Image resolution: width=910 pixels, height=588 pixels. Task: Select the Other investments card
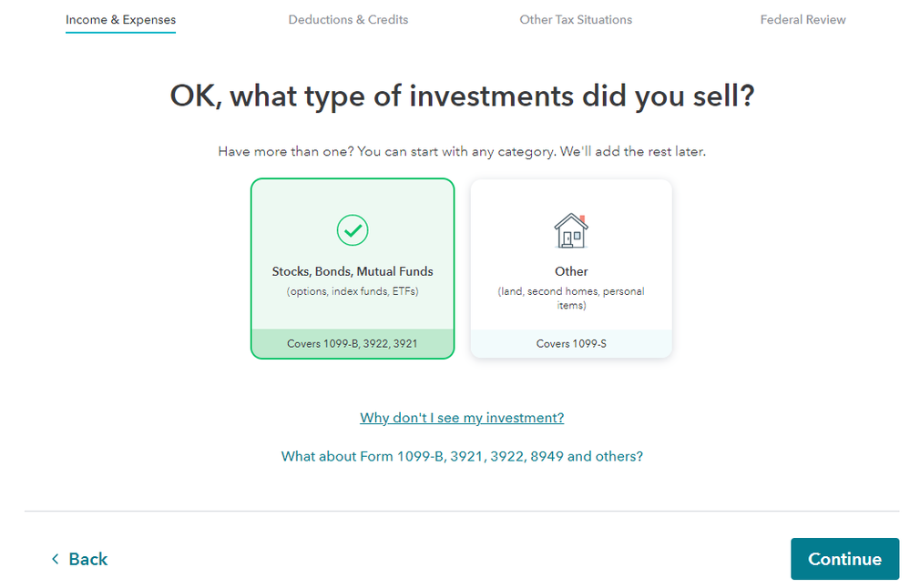pyautogui.click(x=571, y=269)
